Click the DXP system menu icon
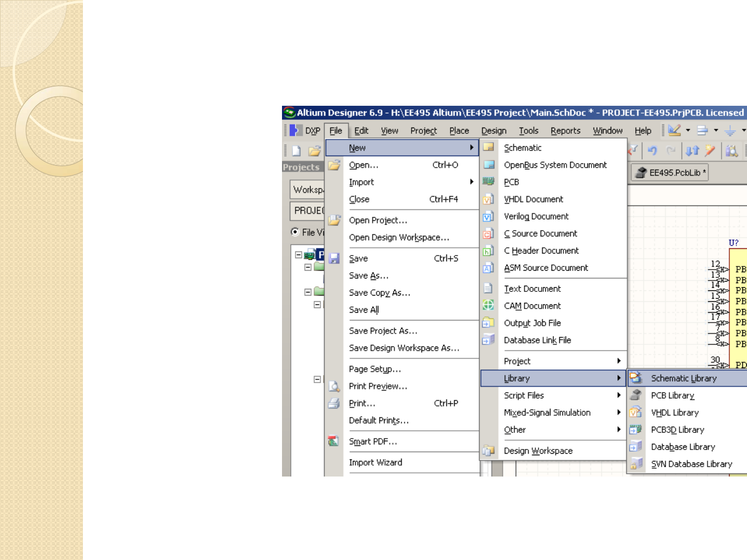The image size is (747, 560). tap(295, 130)
